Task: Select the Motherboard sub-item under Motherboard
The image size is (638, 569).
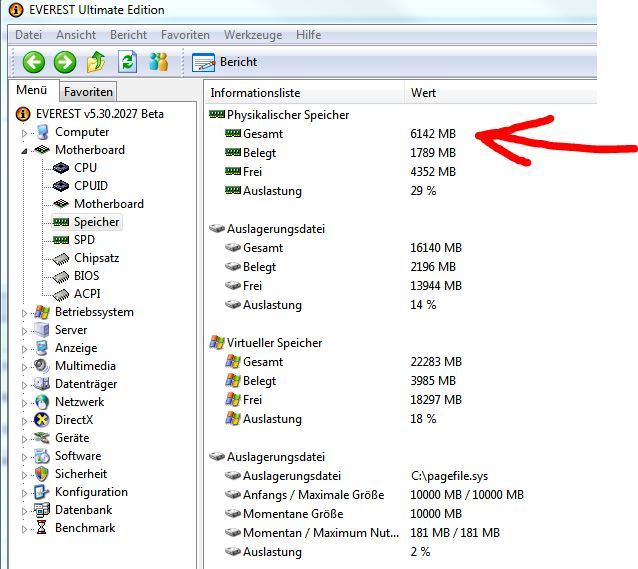Action: (x=109, y=204)
